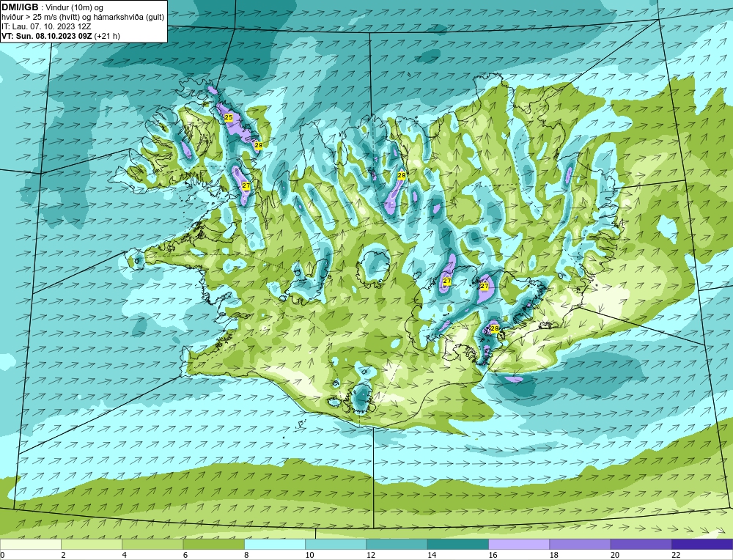Click the 4–6 m/s green color bar segment
The height and width of the screenshot is (560, 733).
[x=152, y=544]
